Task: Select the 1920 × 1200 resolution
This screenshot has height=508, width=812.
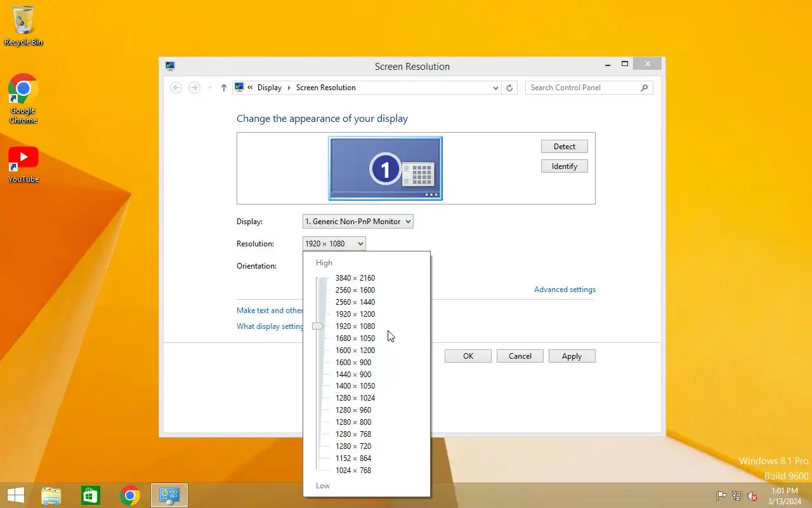Action: coord(355,314)
